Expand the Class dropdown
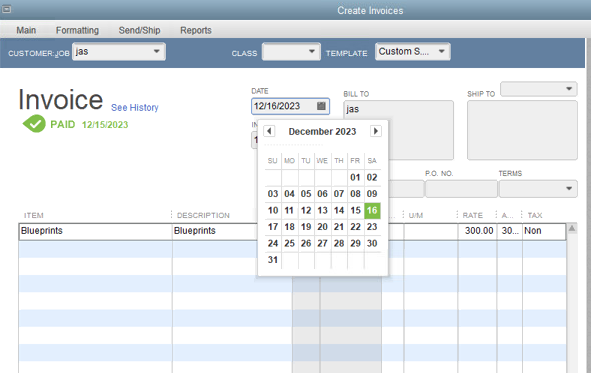 click(312, 51)
